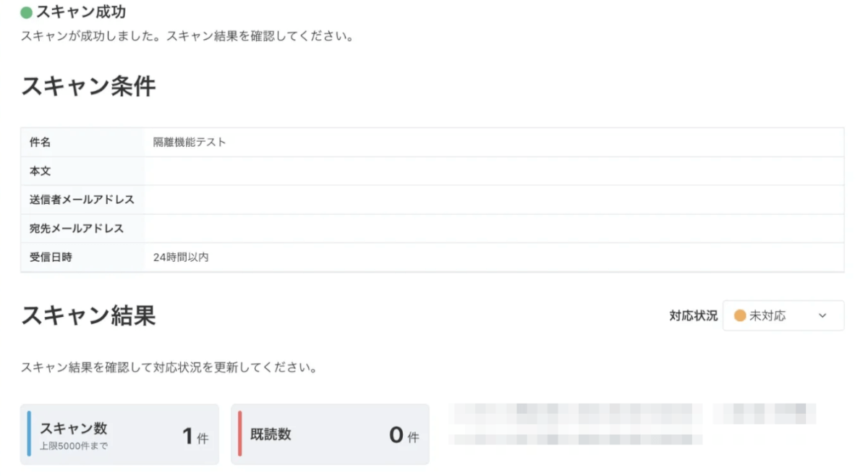Click the 本文 row label

(x=41, y=171)
